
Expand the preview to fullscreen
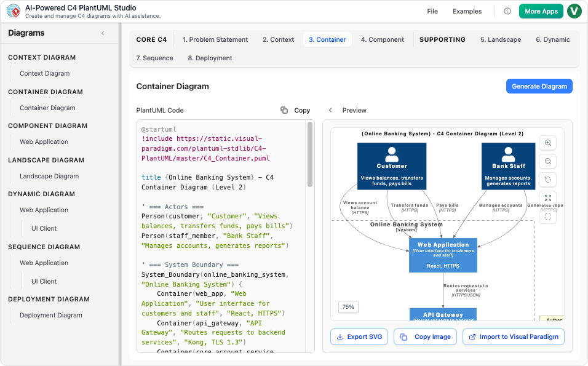click(x=547, y=198)
